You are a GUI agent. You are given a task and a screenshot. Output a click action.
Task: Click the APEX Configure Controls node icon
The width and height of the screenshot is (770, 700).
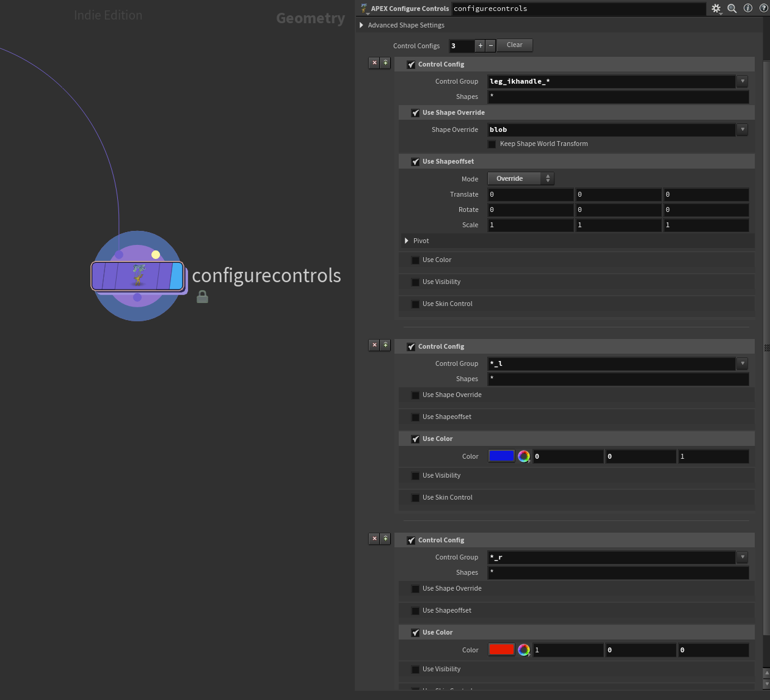tap(364, 9)
